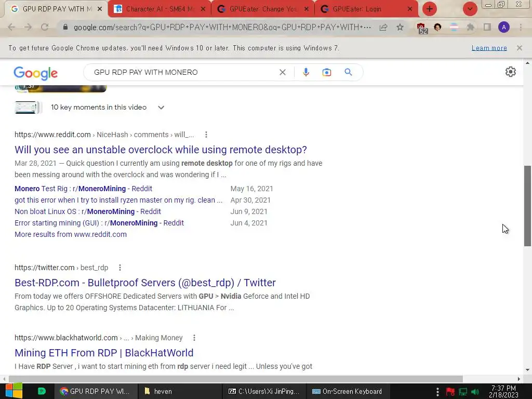This screenshot has height=399, width=532.
Task: Open the purple 'A' profile avatar
Action: pos(504,27)
